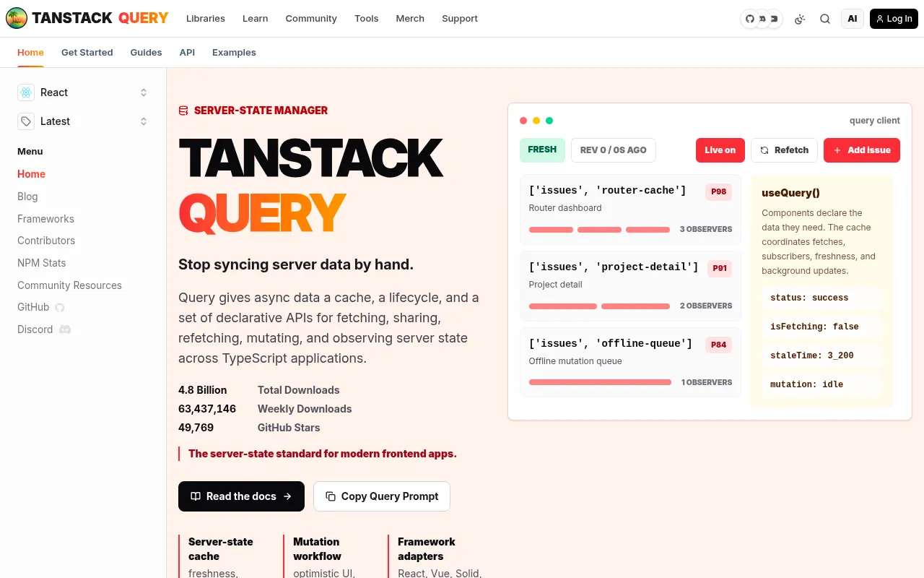Click the P84 priority badge
This screenshot has height=578, width=924.
tap(718, 345)
